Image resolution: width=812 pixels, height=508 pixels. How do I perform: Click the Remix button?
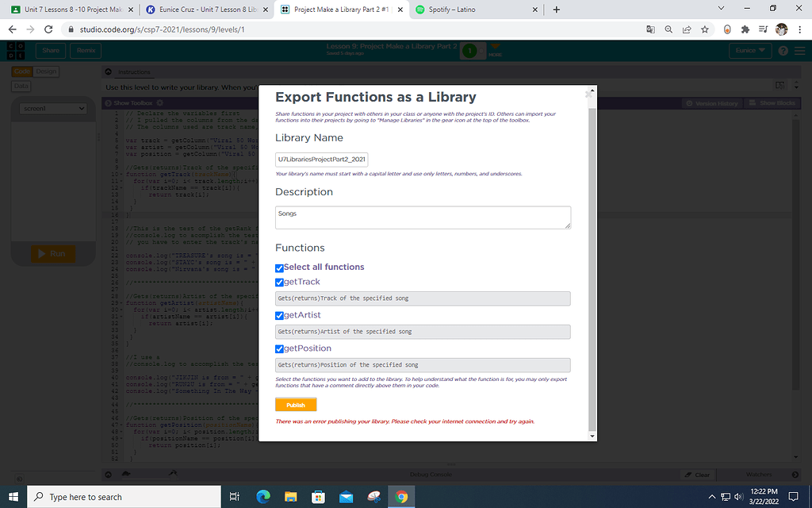click(x=85, y=49)
